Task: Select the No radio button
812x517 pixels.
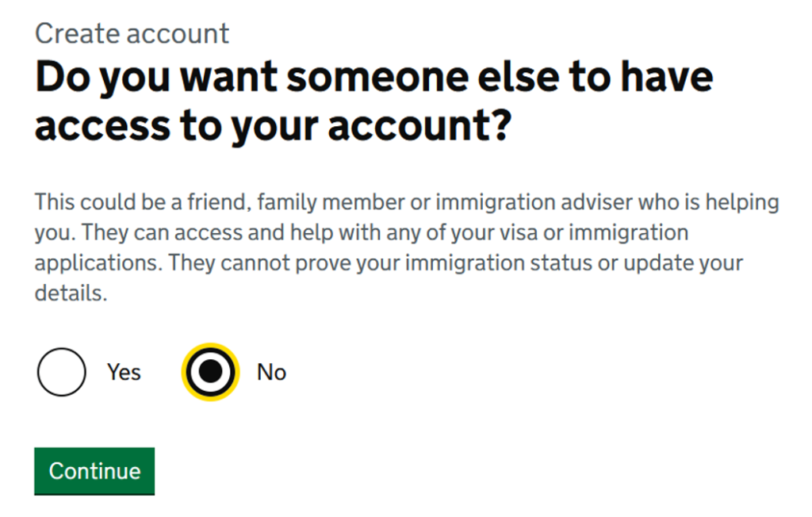Action: 210,372
